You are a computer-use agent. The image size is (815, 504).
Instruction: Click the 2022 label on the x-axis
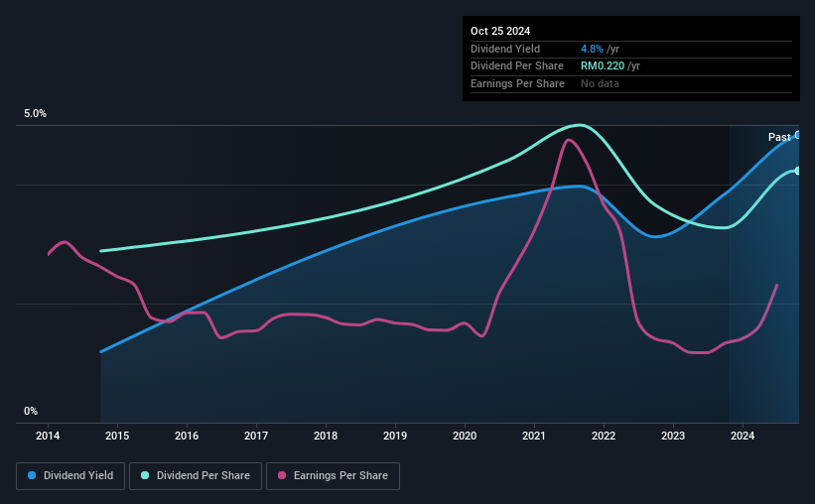pos(604,436)
